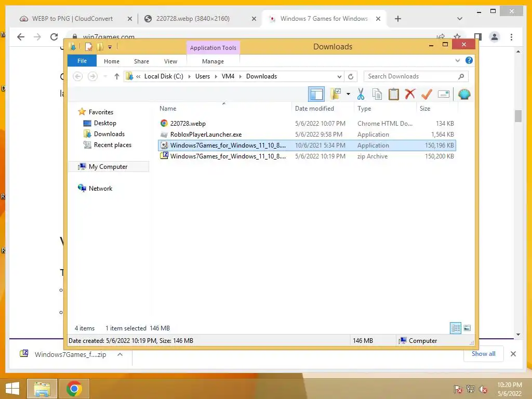Open a new Chrome tab
Image resolution: width=532 pixels, height=399 pixels.
coord(398,19)
